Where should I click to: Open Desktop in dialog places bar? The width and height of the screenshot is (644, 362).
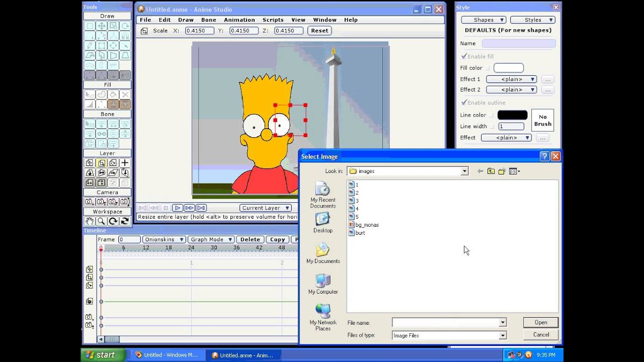[x=323, y=223]
